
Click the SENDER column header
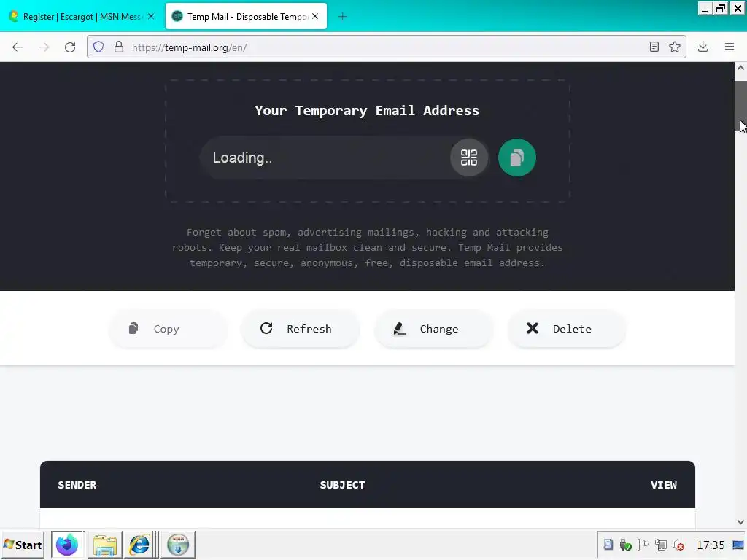click(77, 485)
